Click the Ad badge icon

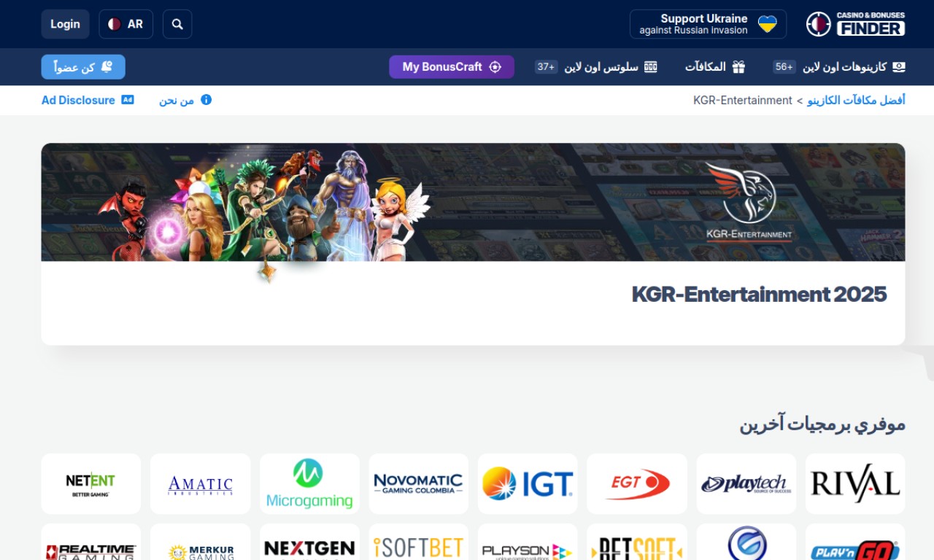click(x=128, y=100)
